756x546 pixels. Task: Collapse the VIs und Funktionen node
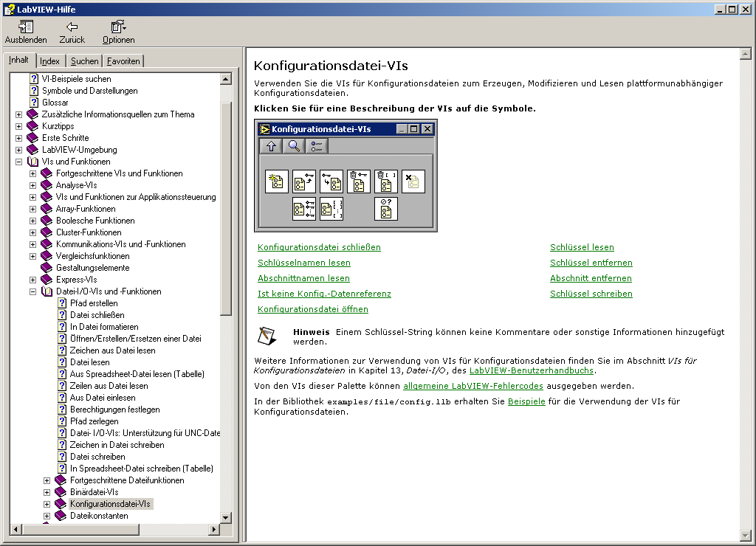(18, 162)
